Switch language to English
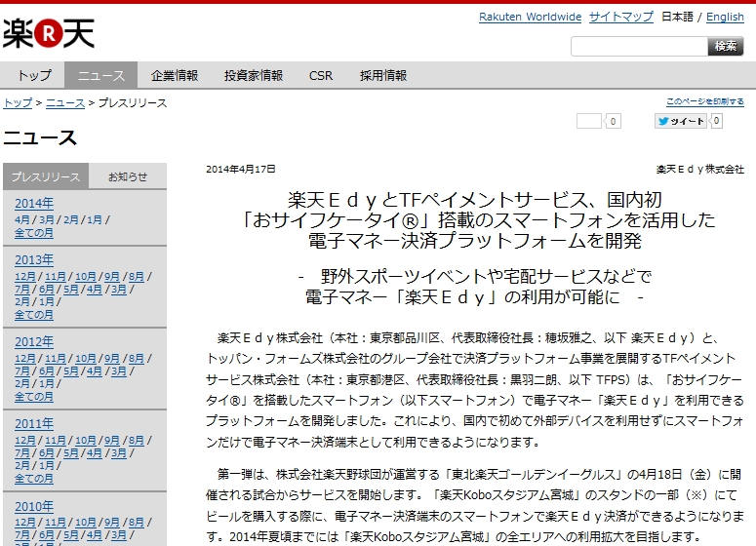The height and width of the screenshot is (546, 756). [725, 18]
